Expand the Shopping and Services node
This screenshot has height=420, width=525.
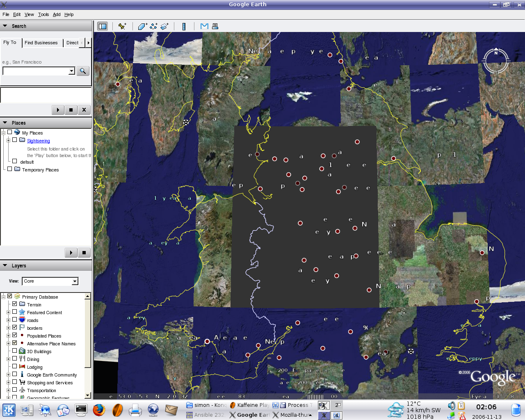coord(8,382)
